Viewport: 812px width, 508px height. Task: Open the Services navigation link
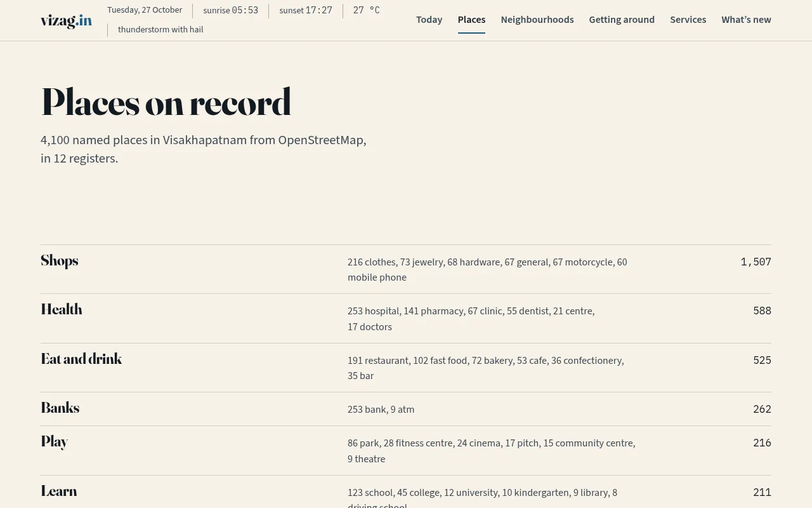[688, 20]
